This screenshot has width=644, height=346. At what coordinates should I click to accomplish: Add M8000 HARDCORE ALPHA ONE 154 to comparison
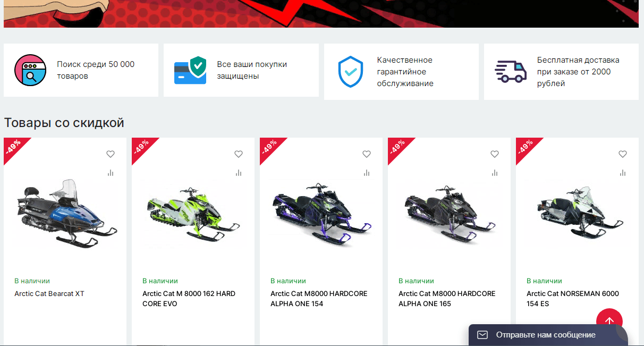[367, 173]
